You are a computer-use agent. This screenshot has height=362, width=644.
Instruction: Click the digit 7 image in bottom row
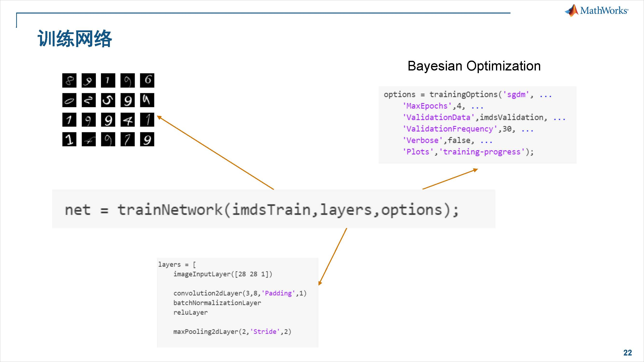pyautogui.click(x=127, y=139)
